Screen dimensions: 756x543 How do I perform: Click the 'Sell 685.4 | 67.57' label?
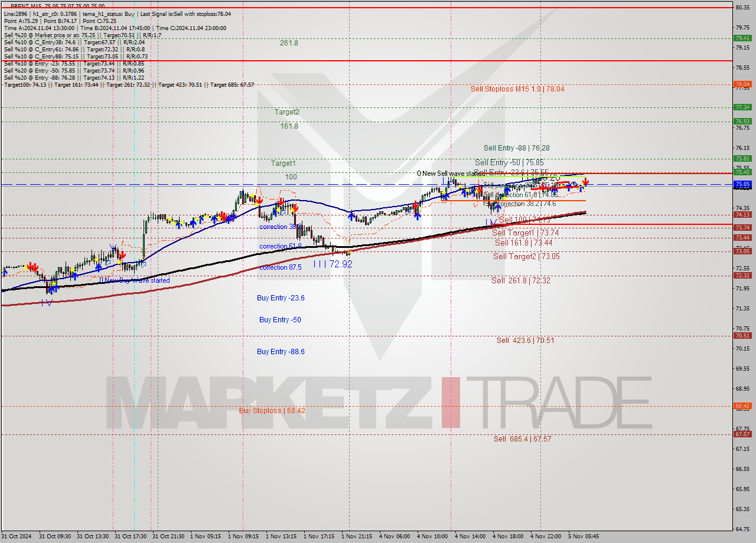coord(522,439)
